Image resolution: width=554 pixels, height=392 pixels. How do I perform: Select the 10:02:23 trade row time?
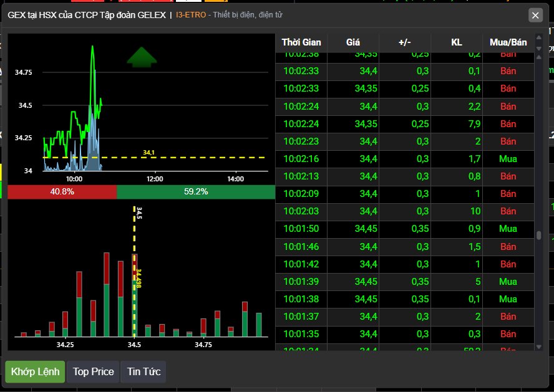(301, 141)
